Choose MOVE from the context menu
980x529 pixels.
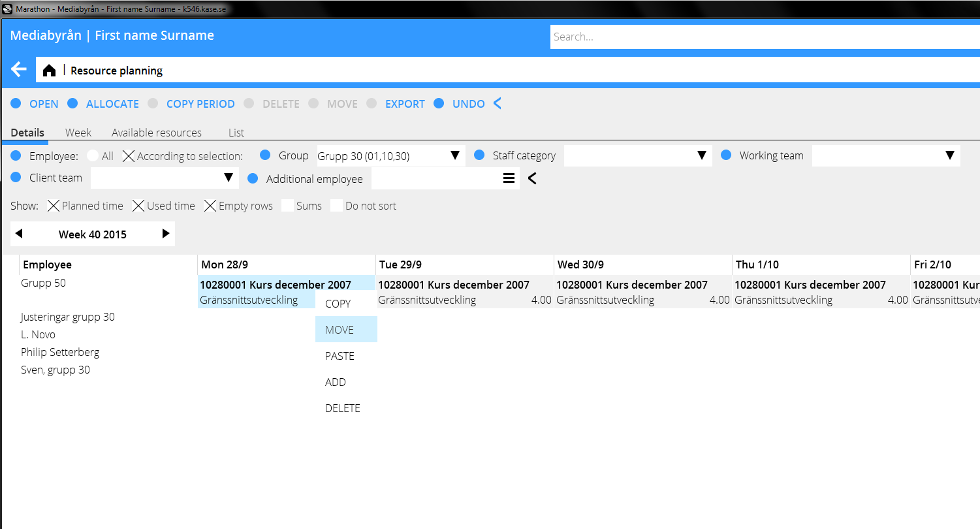pos(340,330)
